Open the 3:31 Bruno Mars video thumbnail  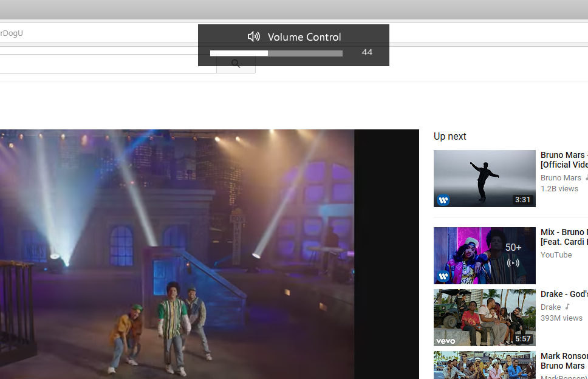click(x=485, y=179)
